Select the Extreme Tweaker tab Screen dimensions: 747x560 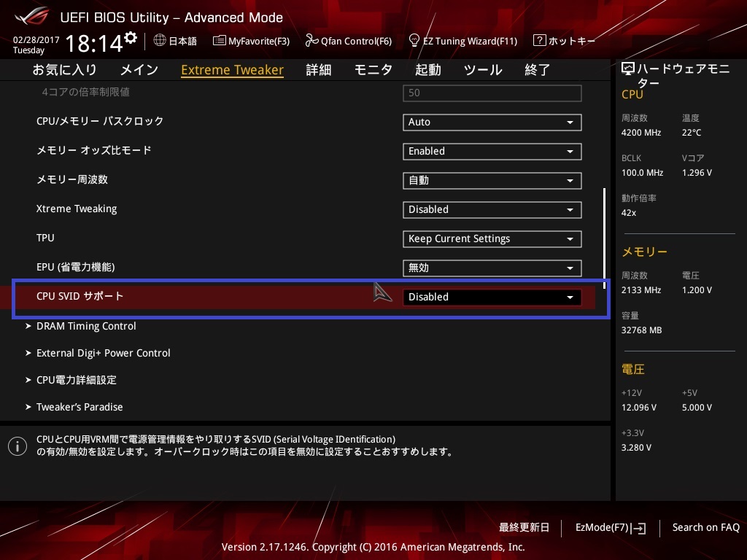[233, 70]
